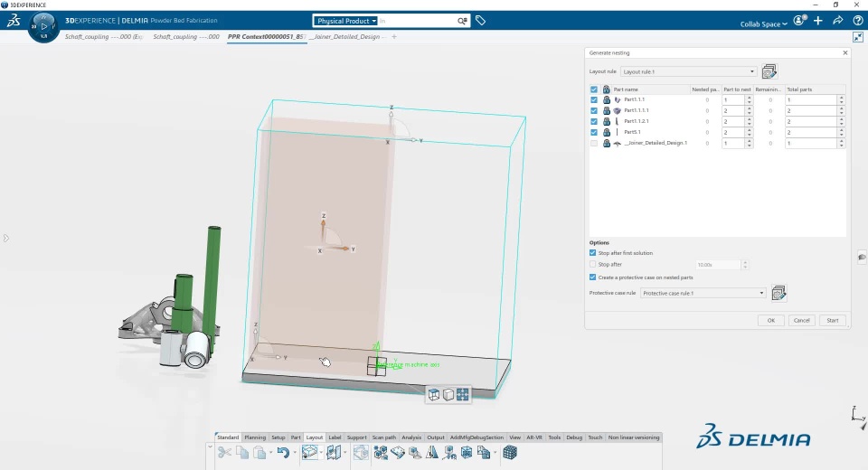
Task: Click the lattice cube icon in toolbar
Action: coord(510,453)
